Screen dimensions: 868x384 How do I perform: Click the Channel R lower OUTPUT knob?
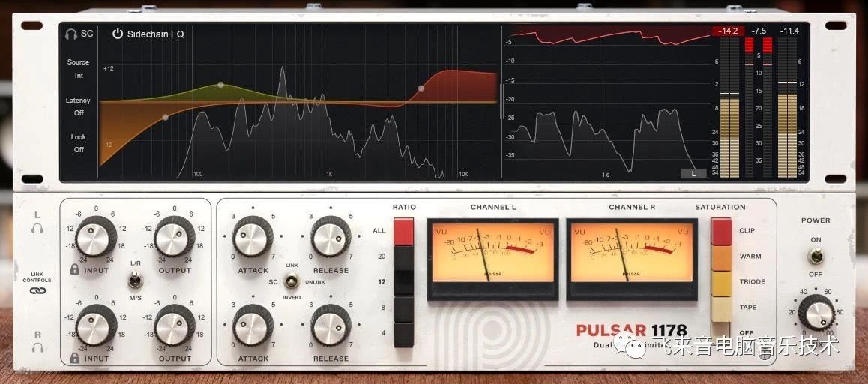pos(175,325)
